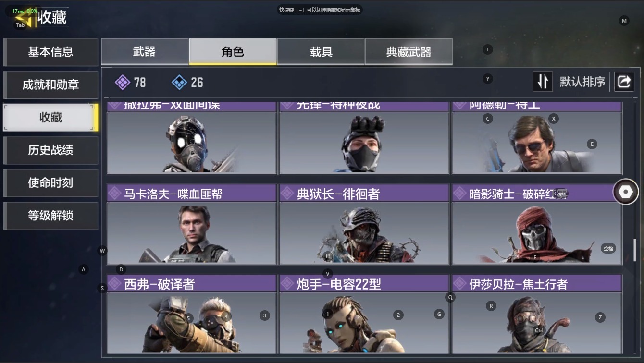Open the 等级解锁 sidebar item
Viewport: 644px width, 363px height.
[50, 216]
